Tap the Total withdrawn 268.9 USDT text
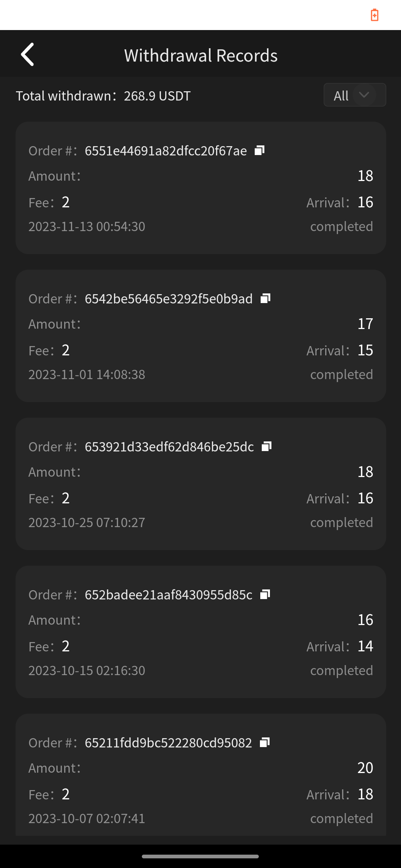 (x=103, y=96)
